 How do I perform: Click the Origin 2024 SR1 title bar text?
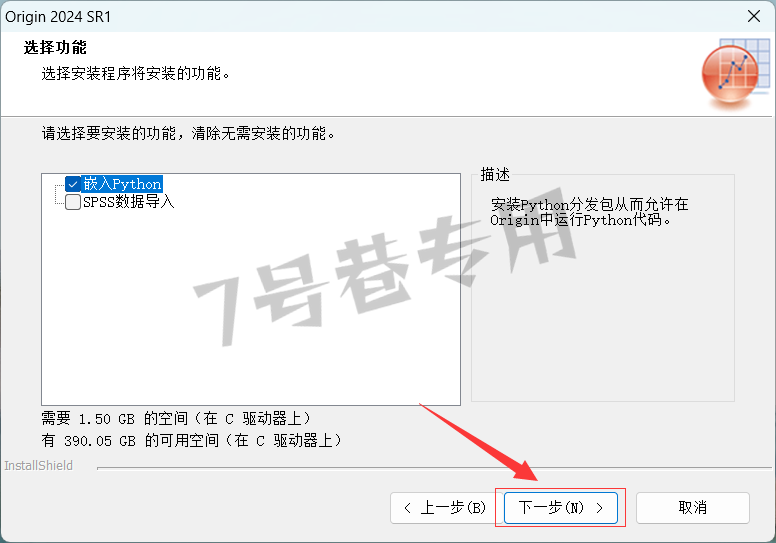[58, 17]
